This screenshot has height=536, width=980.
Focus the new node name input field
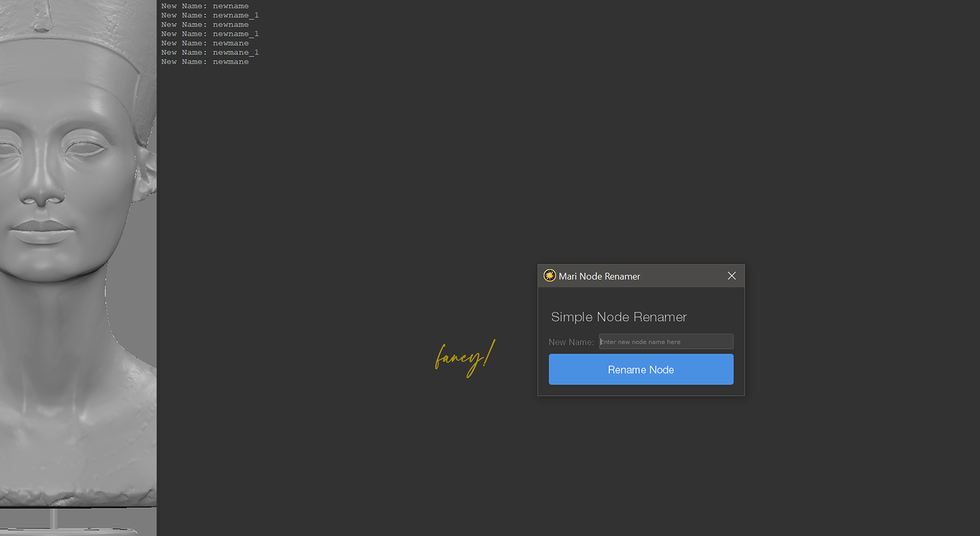pyautogui.click(x=666, y=342)
